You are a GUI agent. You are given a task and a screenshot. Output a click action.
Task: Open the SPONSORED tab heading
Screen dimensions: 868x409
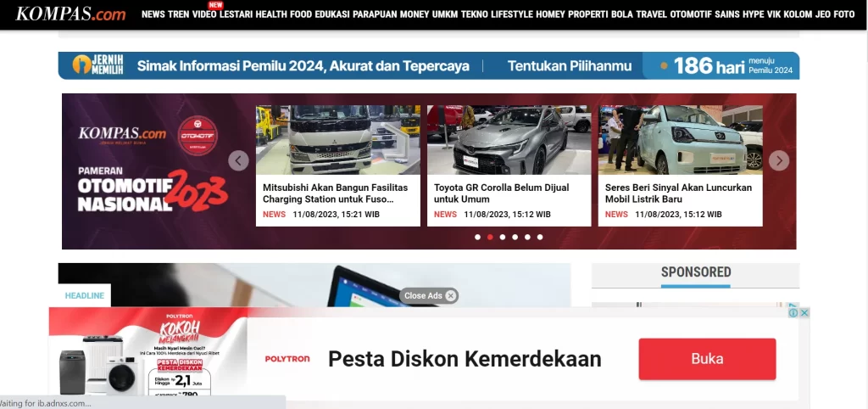point(695,272)
